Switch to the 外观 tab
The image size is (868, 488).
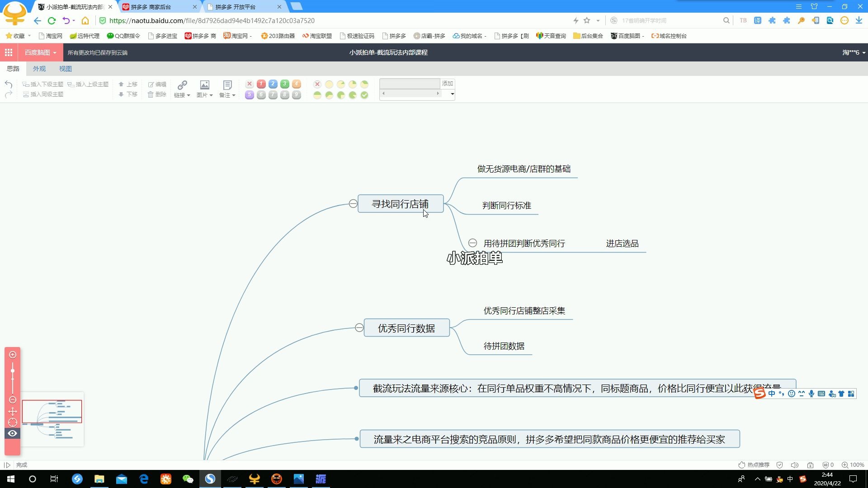(x=39, y=69)
